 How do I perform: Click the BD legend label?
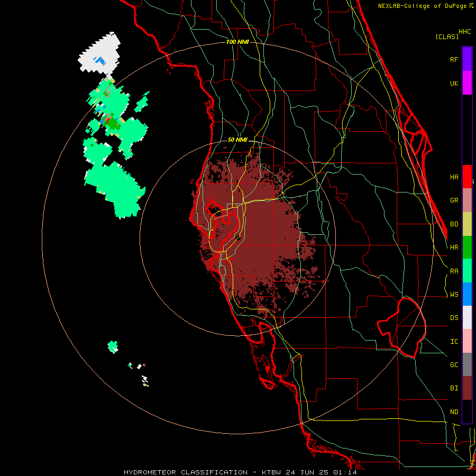(x=454, y=224)
